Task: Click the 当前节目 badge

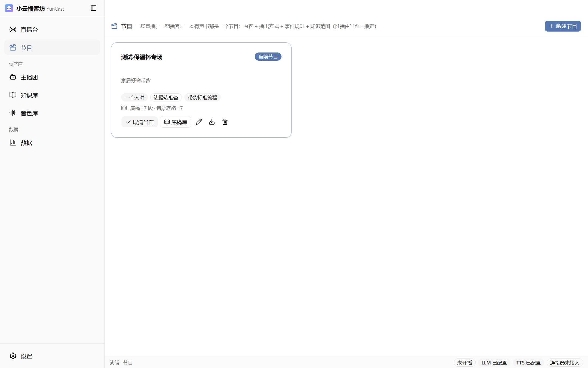Action: coord(268,57)
